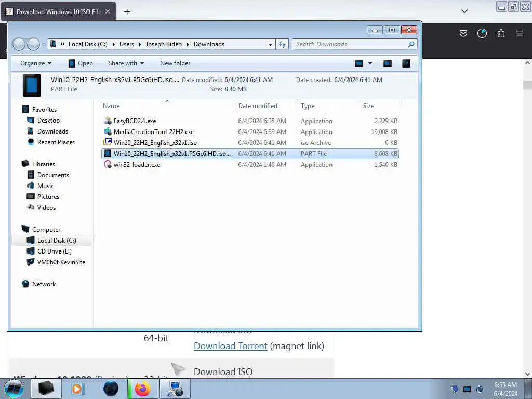
Task: Expand view options dropdown arrow
Action: point(370,63)
